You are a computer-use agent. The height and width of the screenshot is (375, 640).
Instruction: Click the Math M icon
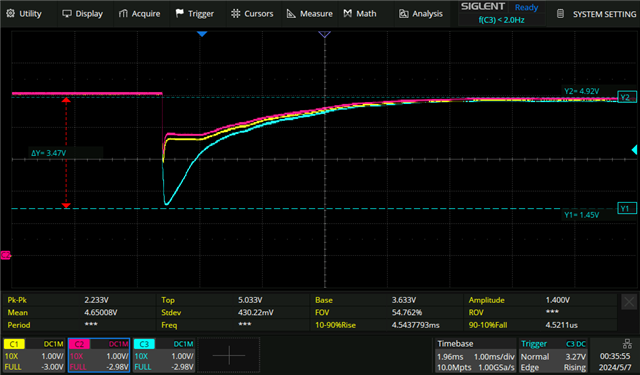pos(347,13)
